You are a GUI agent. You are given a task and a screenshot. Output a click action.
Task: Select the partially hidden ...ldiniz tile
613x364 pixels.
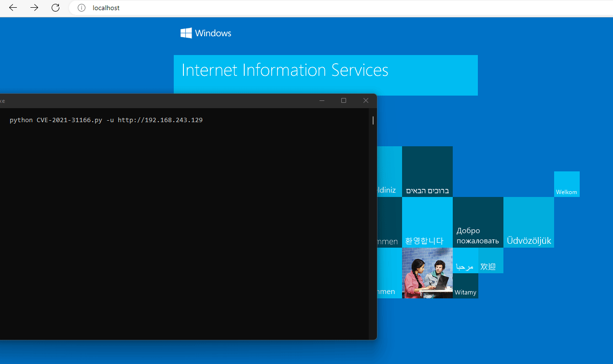coord(389,171)
